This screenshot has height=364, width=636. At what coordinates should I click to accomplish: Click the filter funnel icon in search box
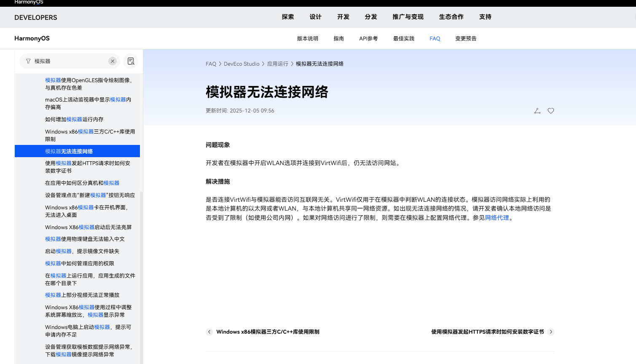click(x=28, y=61)
